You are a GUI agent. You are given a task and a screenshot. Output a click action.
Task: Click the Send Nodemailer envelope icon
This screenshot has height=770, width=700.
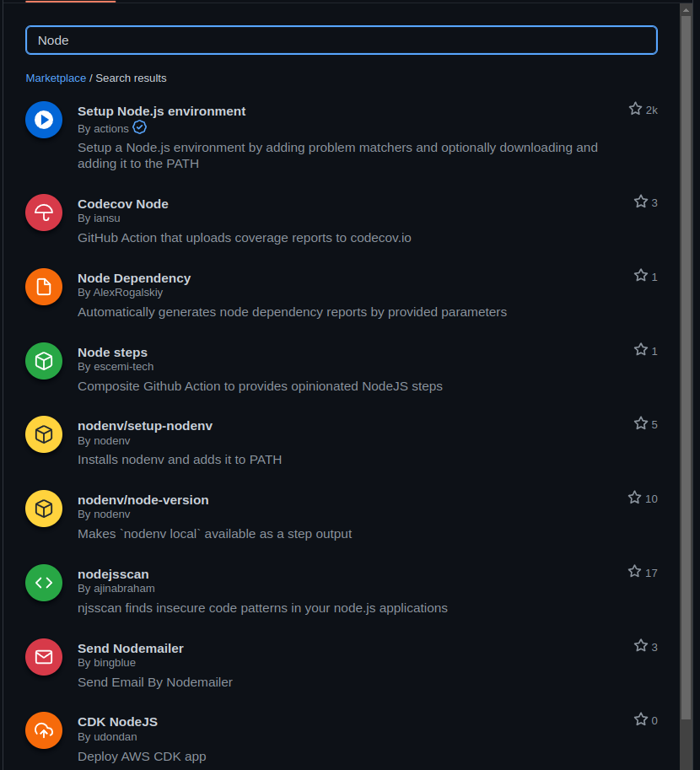[x=44, y=657]
